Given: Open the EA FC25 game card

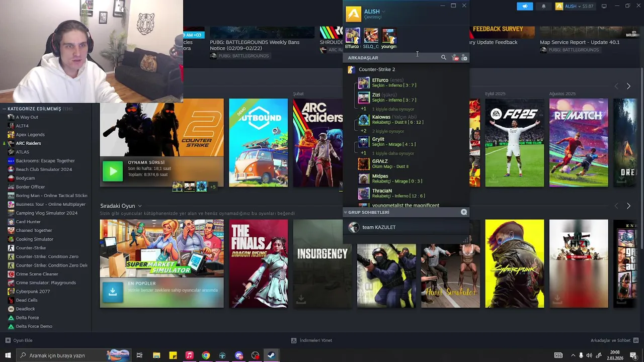Looking at the screenshot, I should point(514,143).
